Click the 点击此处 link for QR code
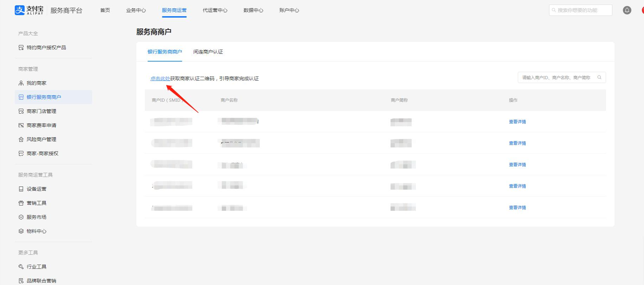The width and height of the screenshot is (644, 285). click(160, 78)
